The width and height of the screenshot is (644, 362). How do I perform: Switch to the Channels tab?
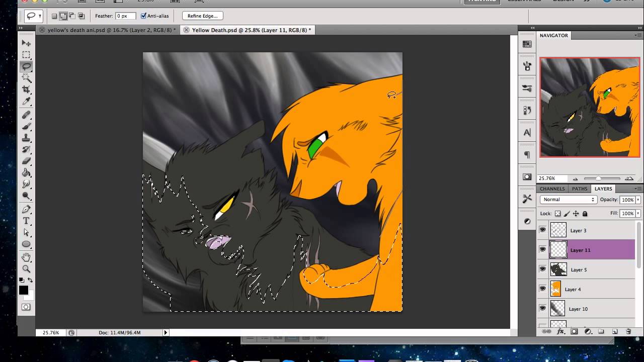click(x=552, y=189)
